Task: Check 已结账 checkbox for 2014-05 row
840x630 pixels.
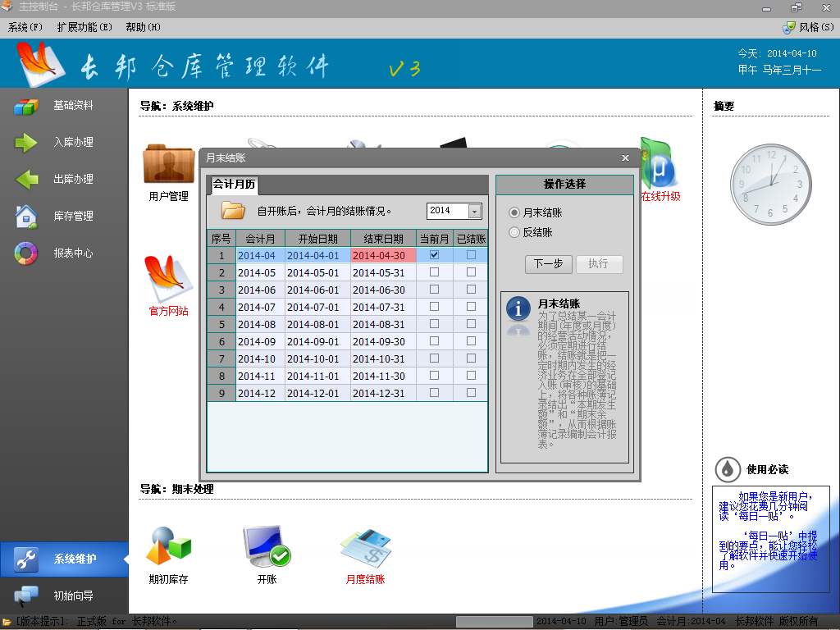Action: click(x=471, y=272)
